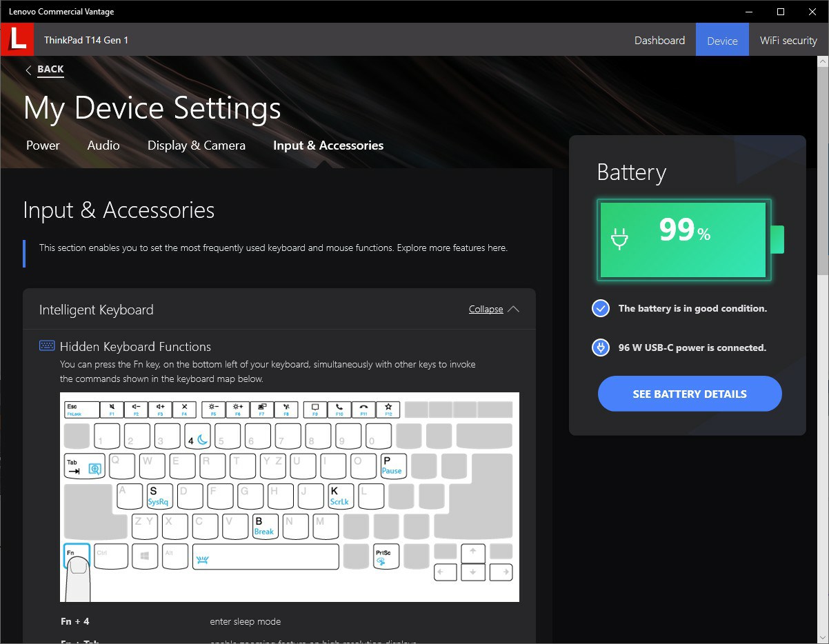Click the right arrow key on keyboard map
Image resolution: width=829 pixels, height=644 pixels.
[x=501, y=572]
